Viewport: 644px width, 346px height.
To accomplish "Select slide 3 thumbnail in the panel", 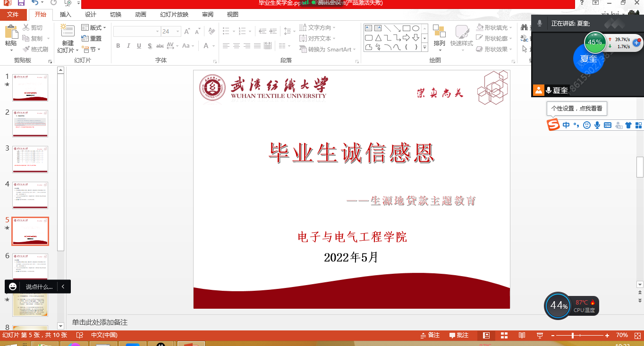I will click(30, 159).
